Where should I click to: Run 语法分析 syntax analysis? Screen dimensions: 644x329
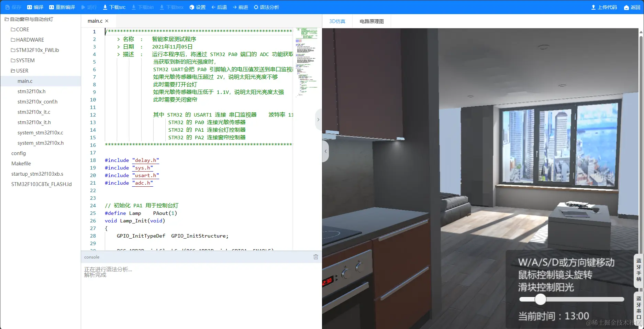(266, 7)
